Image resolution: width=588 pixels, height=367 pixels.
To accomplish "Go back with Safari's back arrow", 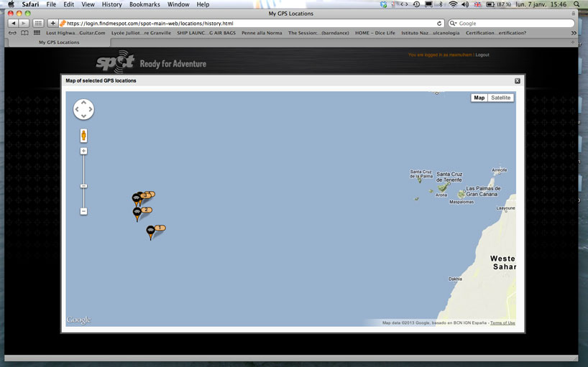I will pyautogui.click(x=13, y=23).
